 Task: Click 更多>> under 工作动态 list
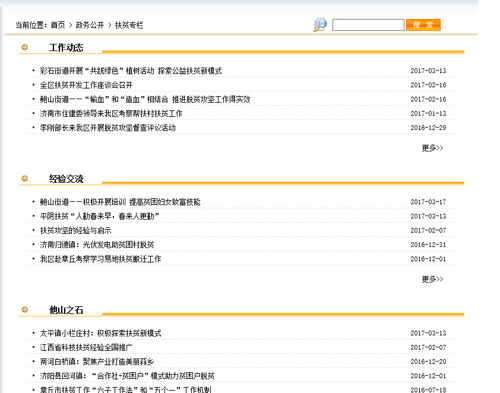(x=432, y=148)
